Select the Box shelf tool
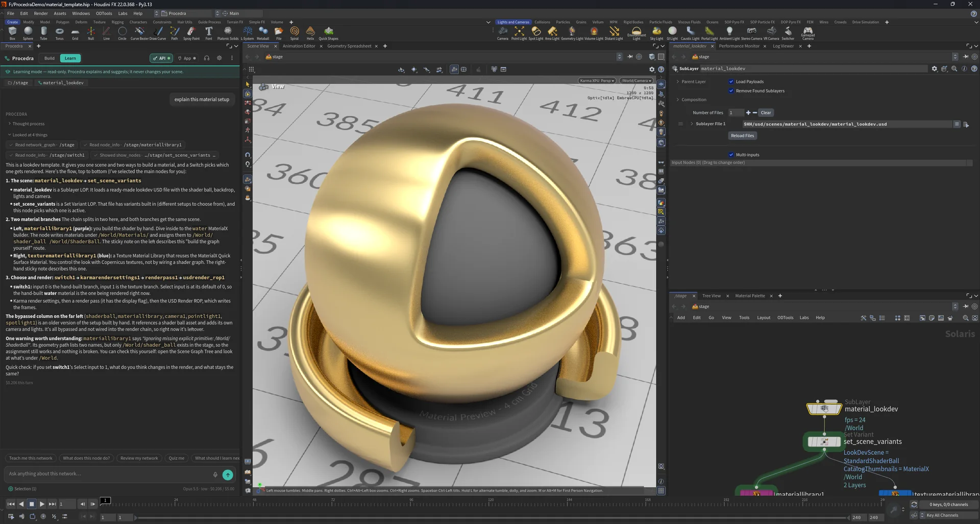 [12, 33]
